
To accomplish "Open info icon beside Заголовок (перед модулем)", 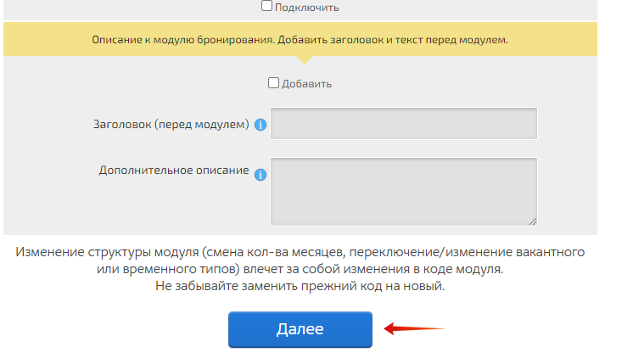I will 260,125.
